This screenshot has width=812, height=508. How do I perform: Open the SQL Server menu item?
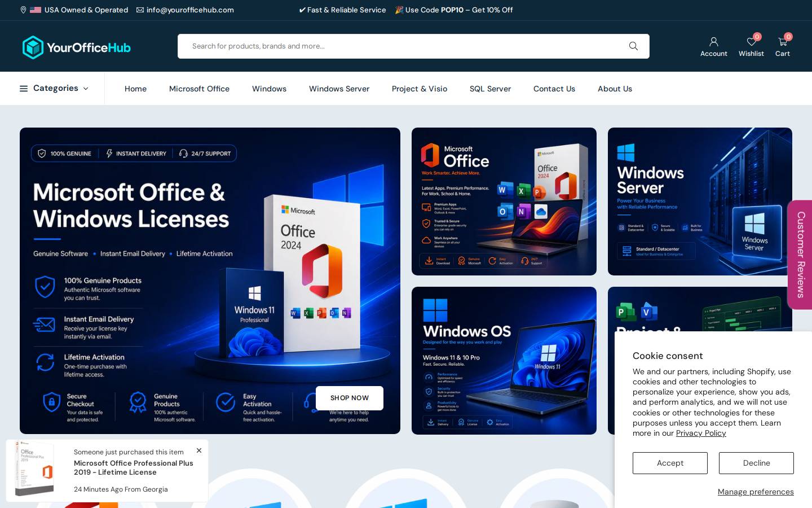click(x=490, y=89)
